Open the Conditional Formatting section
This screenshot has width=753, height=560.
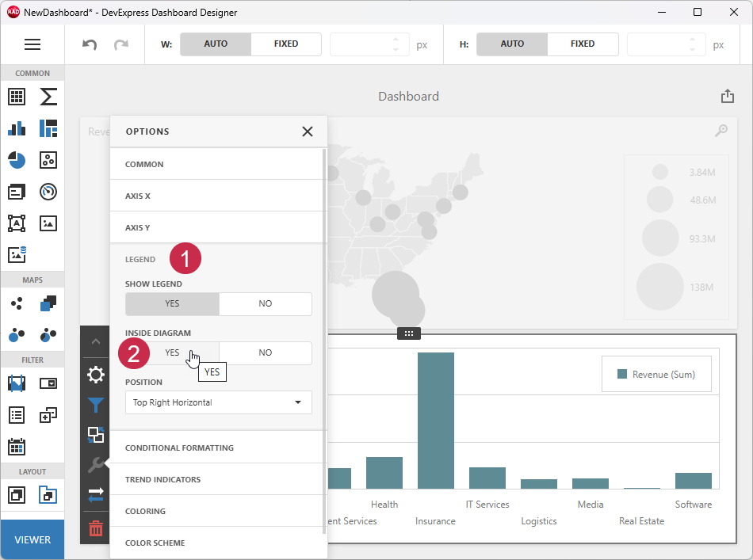(x=218, y=447)
